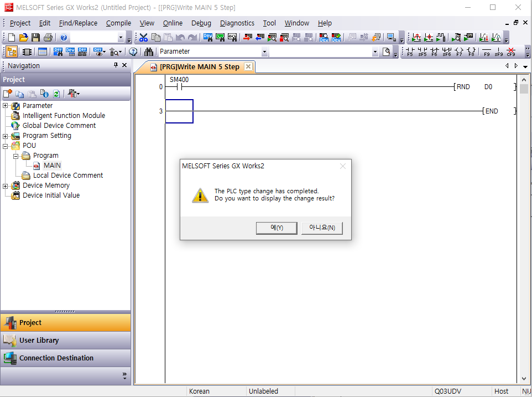
Task: Click the 예(Y) button in dialog
Action: click(277, 228)
